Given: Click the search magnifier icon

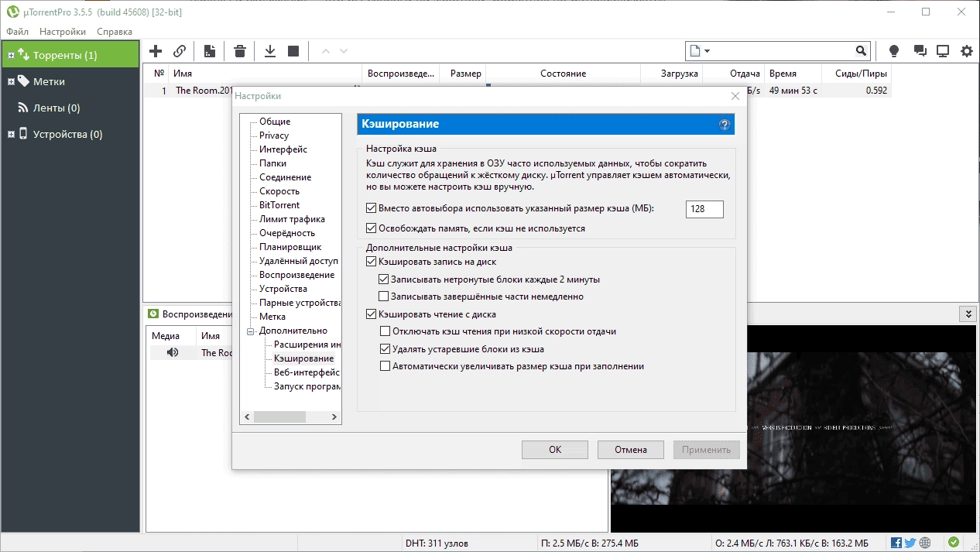Looking at the screenshot, I should [x=861, y=51].
